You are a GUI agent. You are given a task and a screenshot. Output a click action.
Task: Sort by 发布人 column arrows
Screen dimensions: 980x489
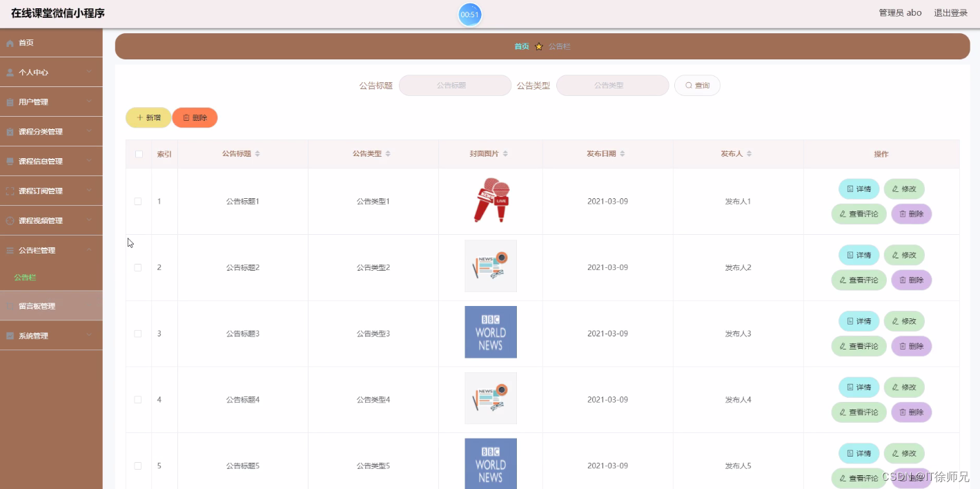[x=749, y=154]
